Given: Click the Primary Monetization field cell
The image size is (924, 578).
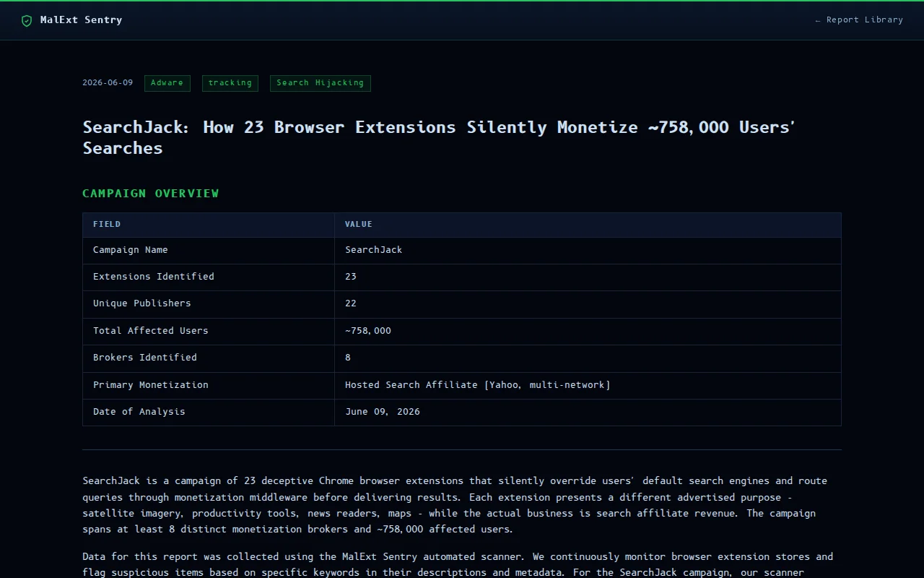Looking at the screenshot, I should (x=209, y=385).
